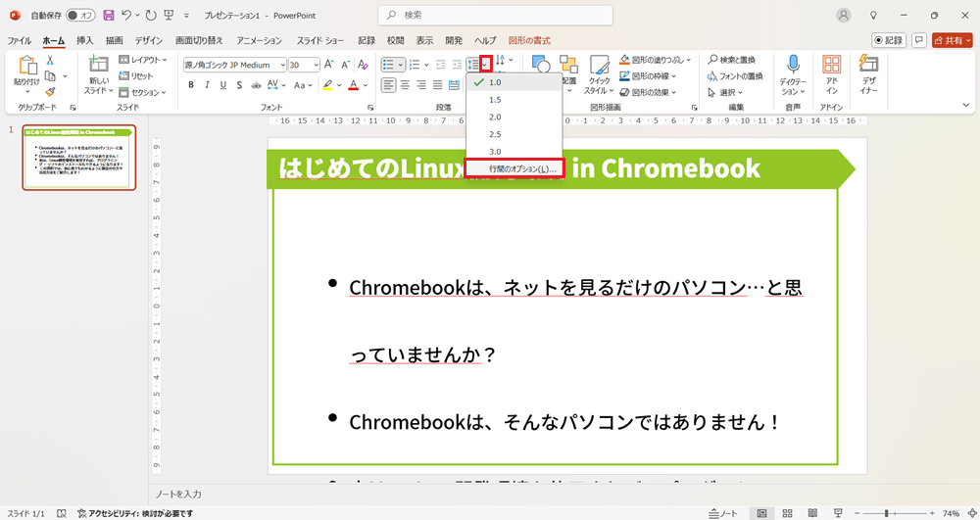Click the lightbulb icon in title bar
This screenshot has width=980, height=520.
point(874,15)
